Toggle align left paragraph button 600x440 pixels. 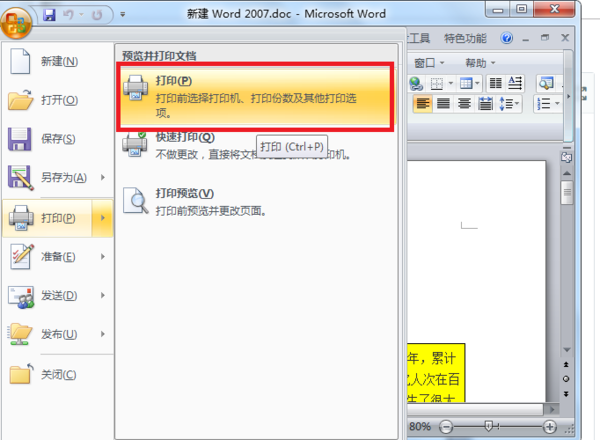(x=423, y=104)
